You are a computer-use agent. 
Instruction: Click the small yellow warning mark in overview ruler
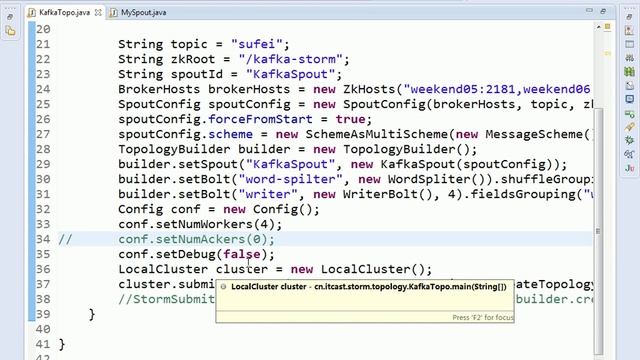click(607, 53)
